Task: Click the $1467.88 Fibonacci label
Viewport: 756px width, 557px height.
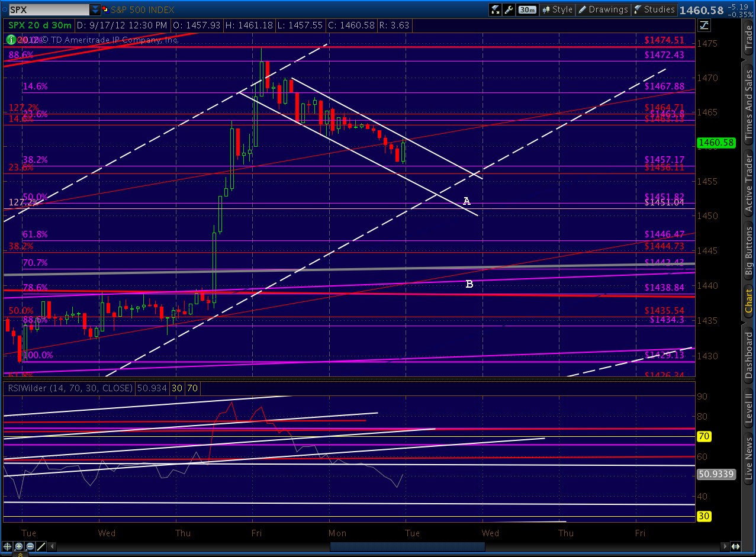Action: (664, 86)
